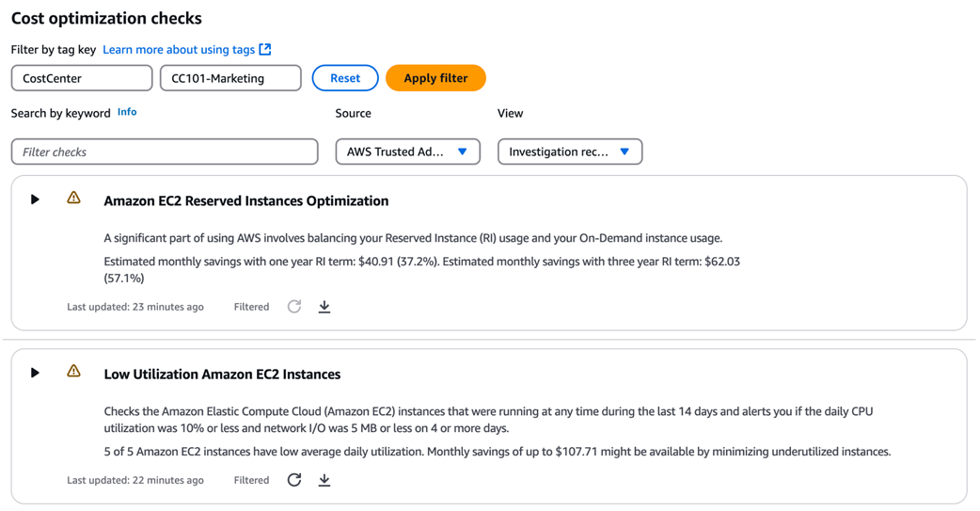Image resolution: width=980 pixels, height=511 pixels.
Task: Click warning icon for EC2 Reserved Instances Optimization
Action: (73, 198)
